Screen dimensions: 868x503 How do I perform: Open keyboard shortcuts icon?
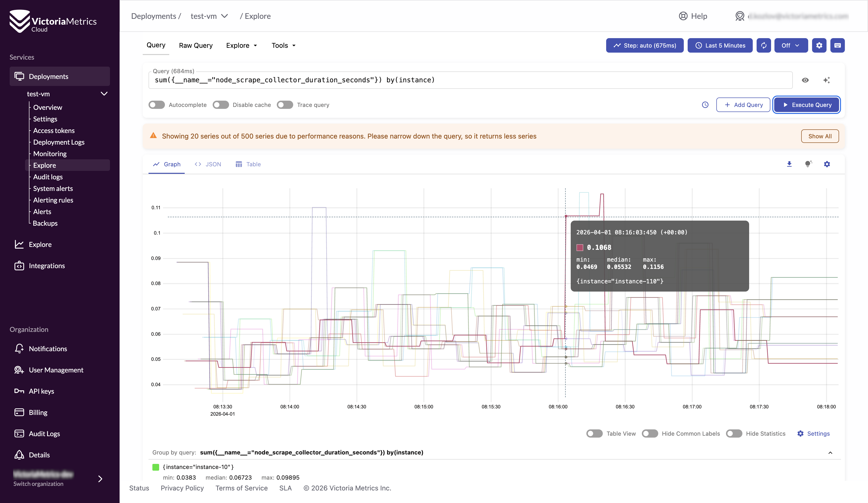(837, 46)
